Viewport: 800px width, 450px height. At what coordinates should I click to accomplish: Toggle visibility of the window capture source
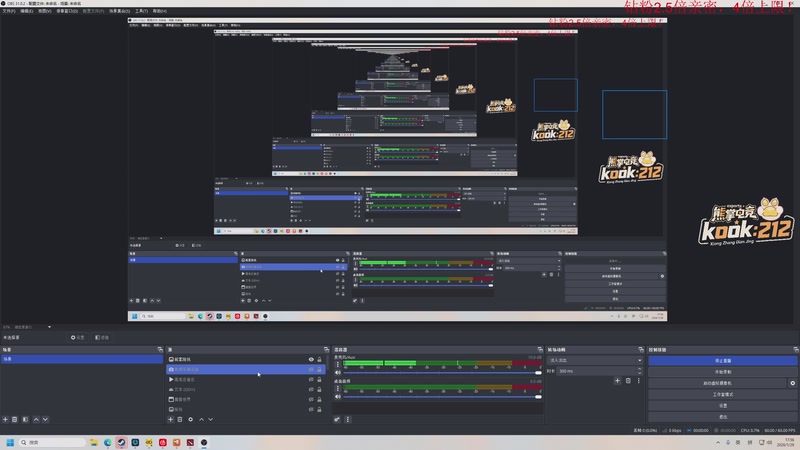311,399
